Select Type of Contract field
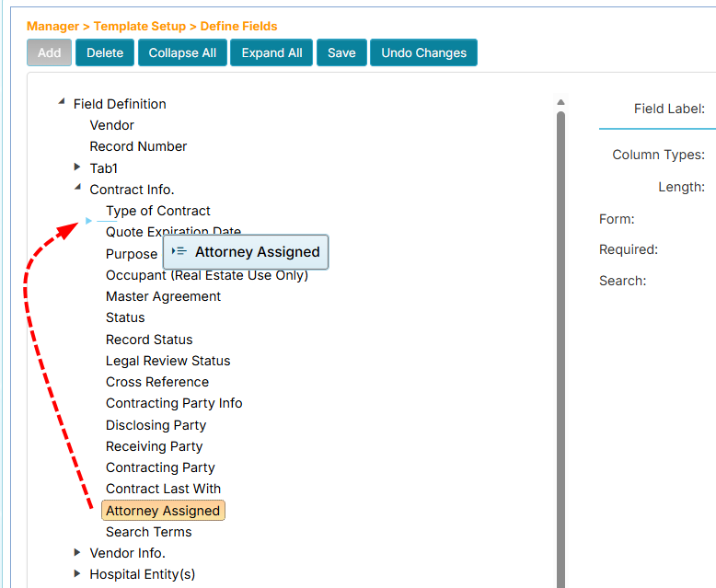The height and width of the screenshot is (588, 716). 158,211
